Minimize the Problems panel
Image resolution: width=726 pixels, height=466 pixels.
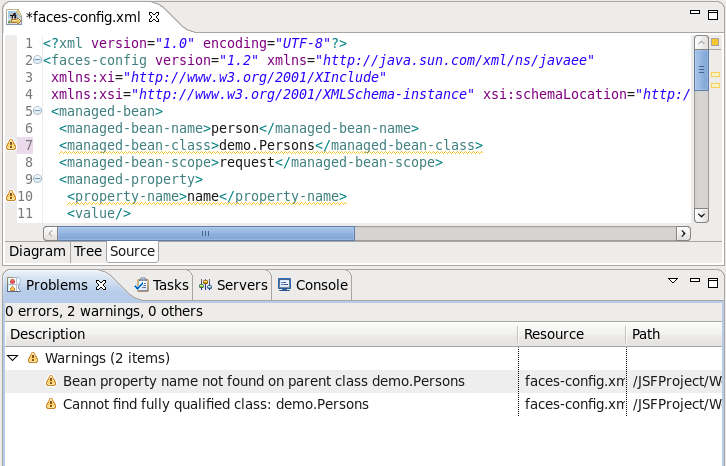pos(695,280)
